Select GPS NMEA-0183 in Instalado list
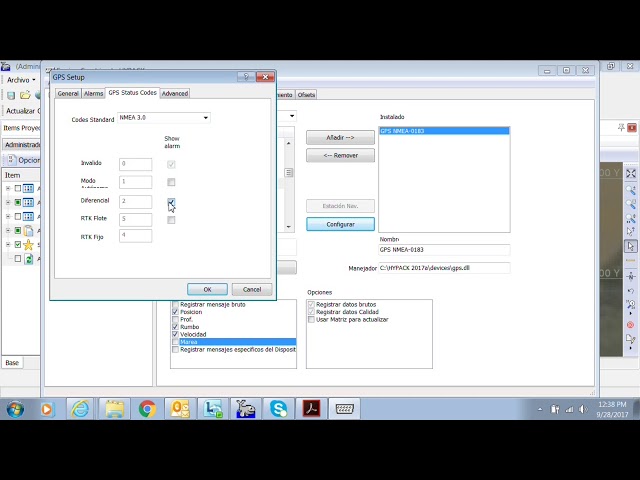The image size is (640, 480). tap(444, 131)
